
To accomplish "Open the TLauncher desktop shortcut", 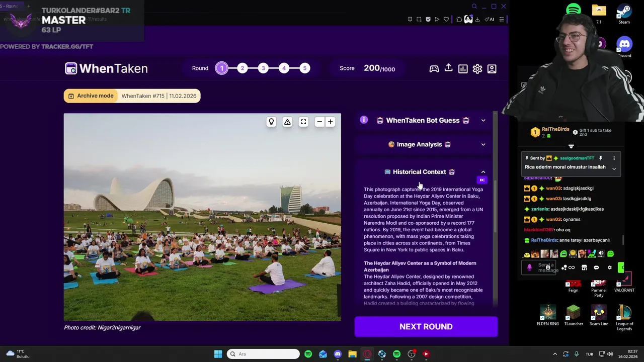I will point(574,315).
